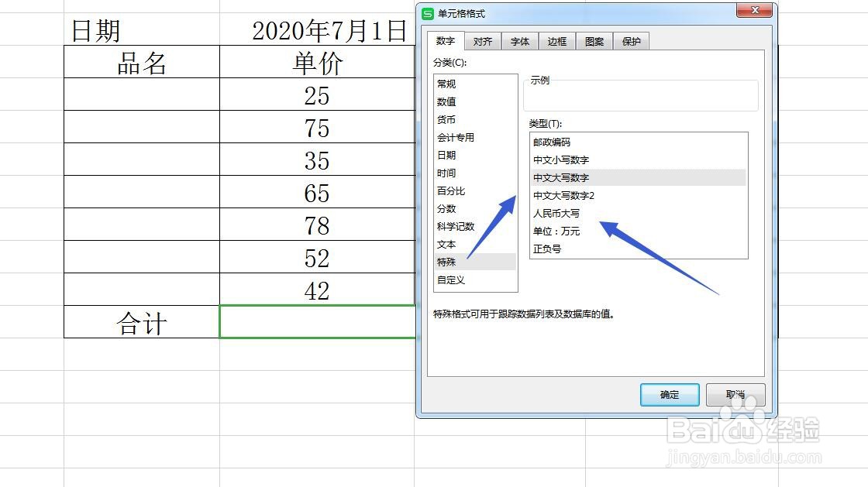Dismiss the dialog with 取消
The image size is (868, 487).
735,394
